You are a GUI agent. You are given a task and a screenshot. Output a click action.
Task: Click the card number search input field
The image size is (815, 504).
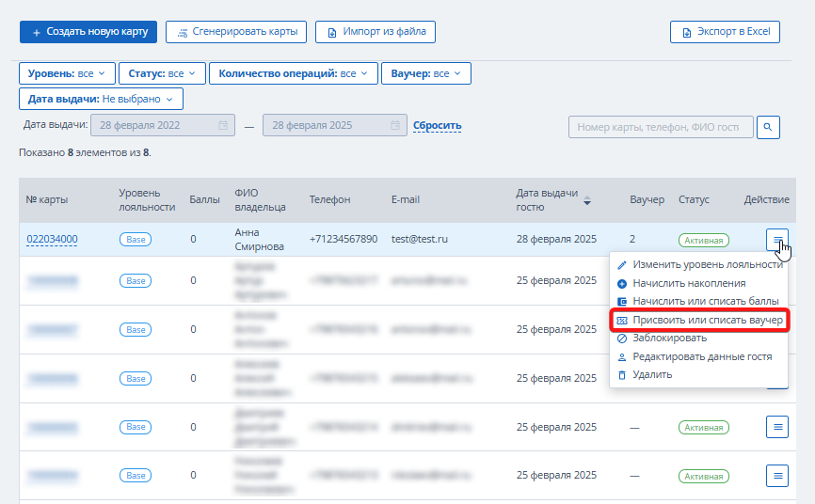661,127
